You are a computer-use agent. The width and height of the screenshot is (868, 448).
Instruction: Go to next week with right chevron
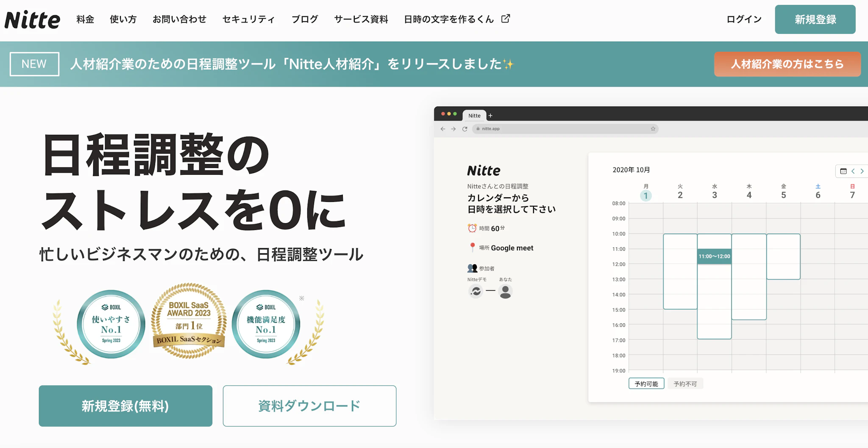coord(862,171)
